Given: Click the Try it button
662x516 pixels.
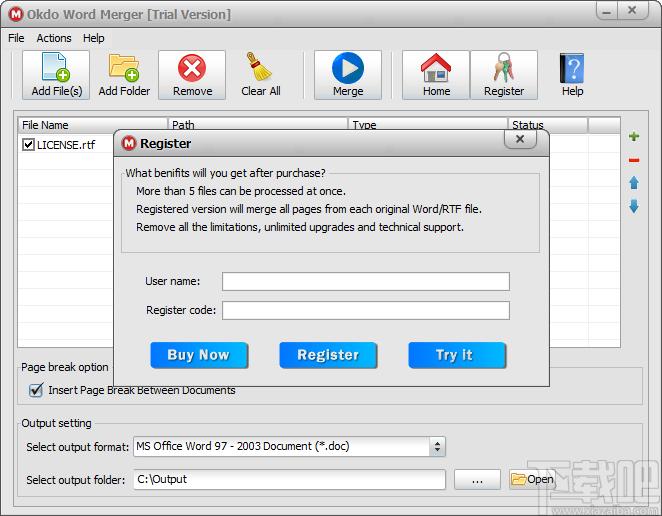Looking at the screenshot, I should pyautogui.click(x=457, y=355).
